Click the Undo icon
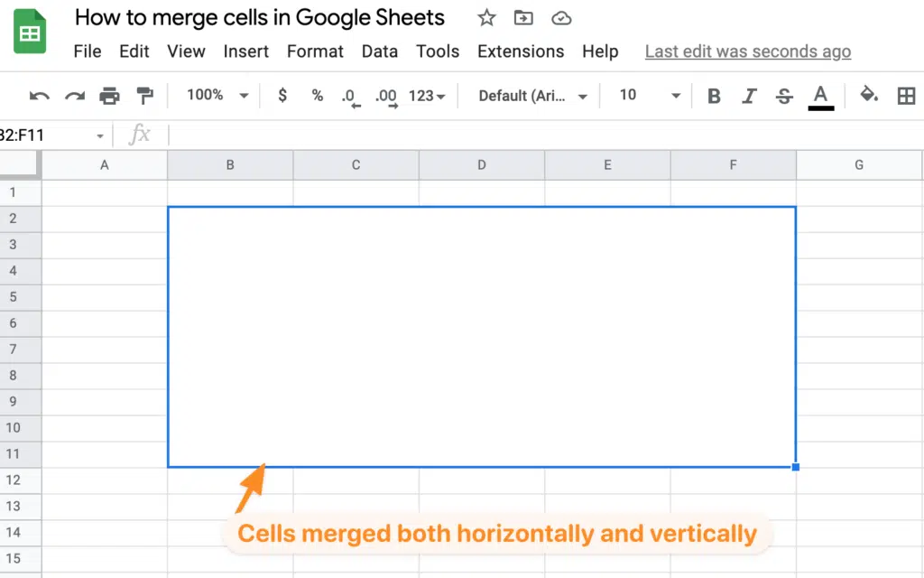Image resolution: width=924 pixels, height=578 pixels. (x=38, y=96)
